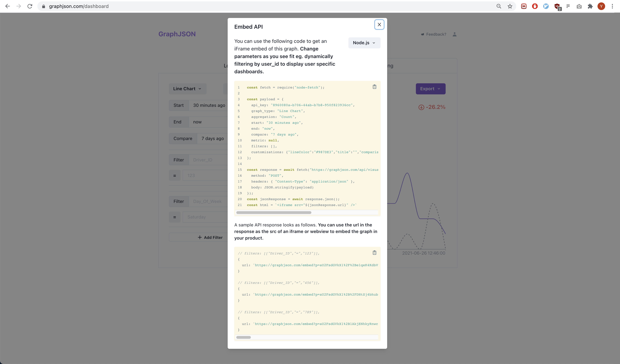
Task: Copy the Node.js code snippet to clipboard
Action: 374,87
